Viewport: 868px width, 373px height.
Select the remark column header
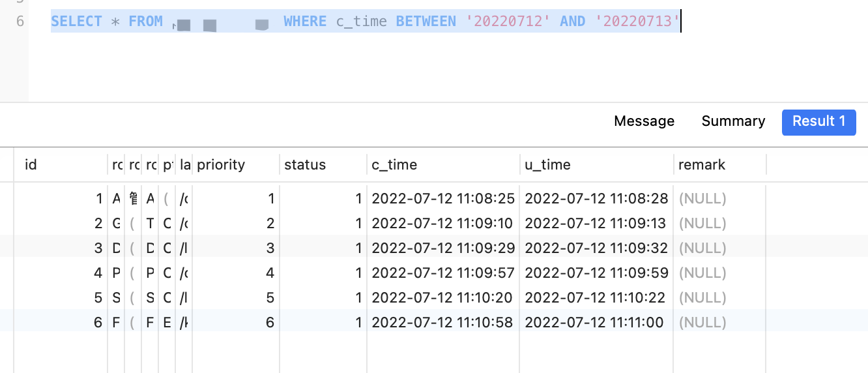coord(702,165)
